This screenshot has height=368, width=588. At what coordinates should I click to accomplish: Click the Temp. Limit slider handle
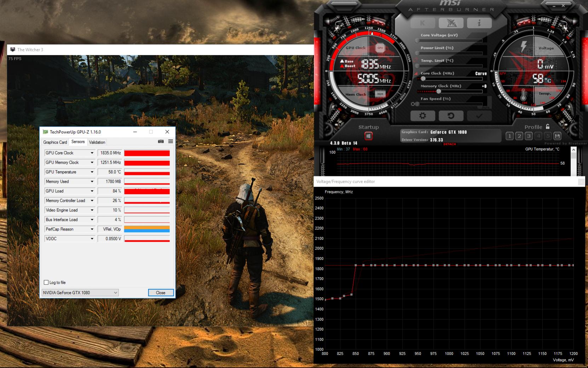click(x=417, y=66)
